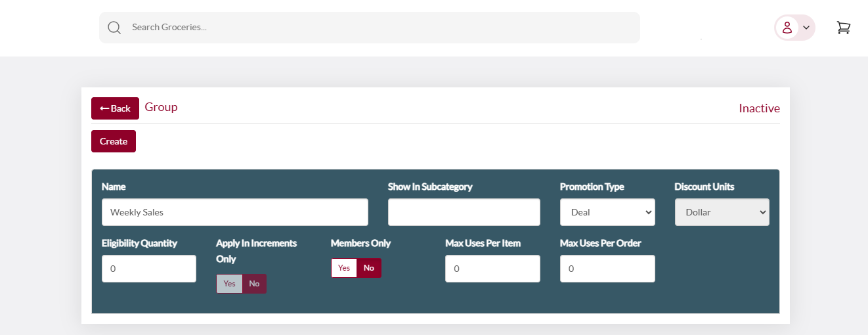Focus the Show In Subcategory field

click(x=464, y=212)
